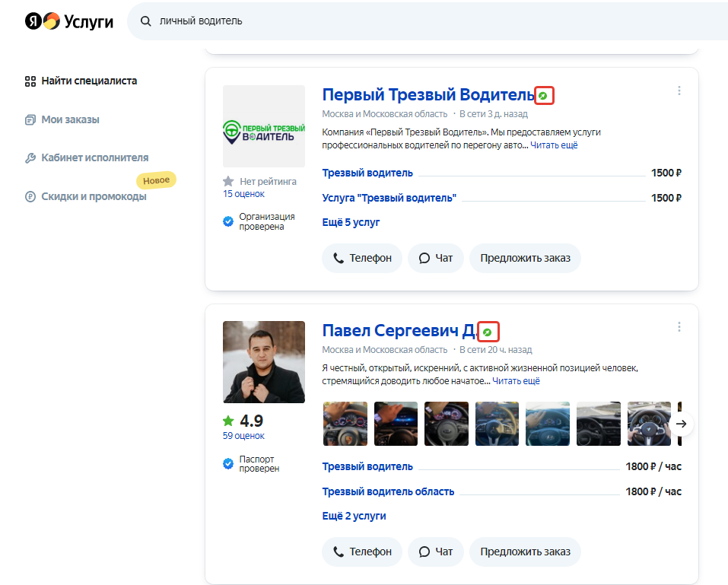The width and height of the screenshot is (728, 585).
Task: Click the 'Найти специалиста' grid icon
Action: tap(30, 81)
